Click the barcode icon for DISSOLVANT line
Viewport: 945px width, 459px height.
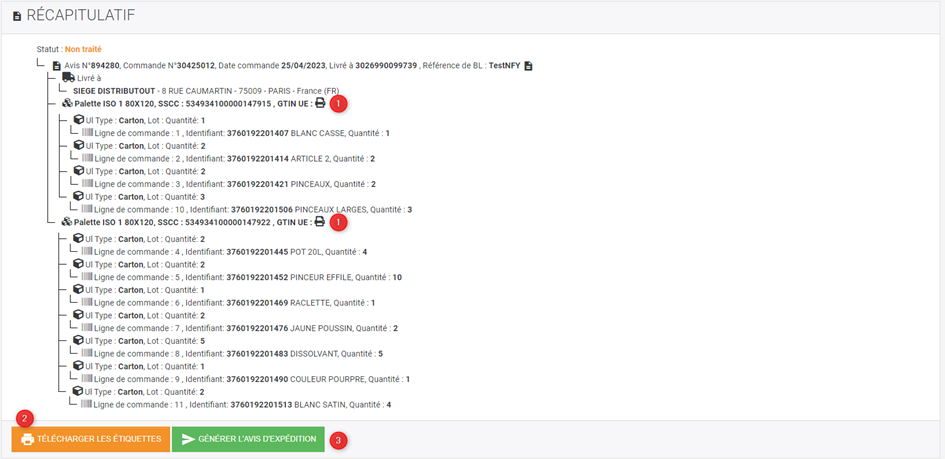[x=87, y=354]
